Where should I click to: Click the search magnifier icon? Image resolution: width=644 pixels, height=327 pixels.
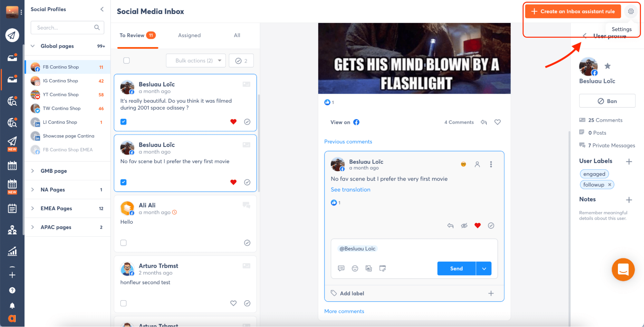click(x=97, y=28)
